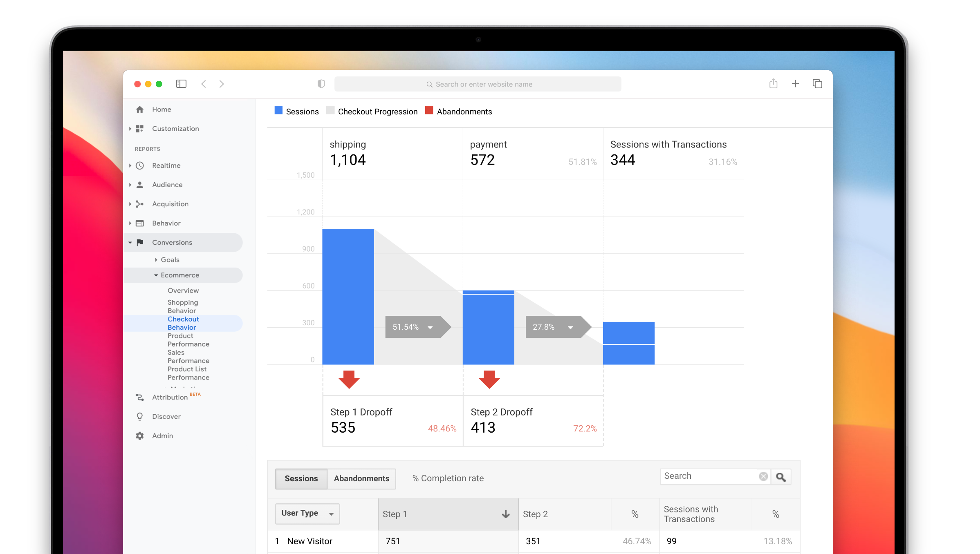Show tab overview icon
Image resolution: width=980 pixels, height=554 pixels.
pyautogui.click(x=817, y=84)
